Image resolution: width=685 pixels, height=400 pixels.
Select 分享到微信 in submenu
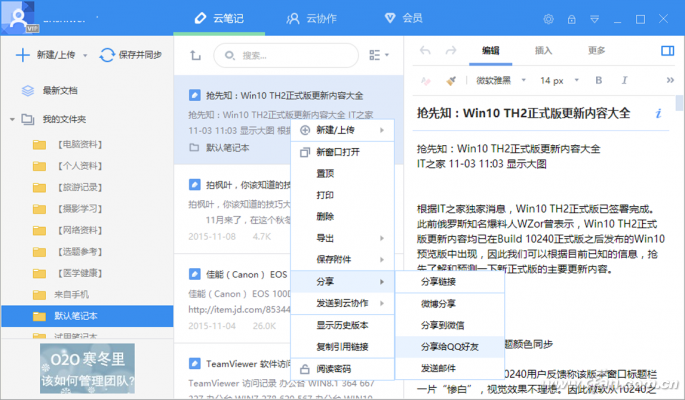(x=450, y=325)
